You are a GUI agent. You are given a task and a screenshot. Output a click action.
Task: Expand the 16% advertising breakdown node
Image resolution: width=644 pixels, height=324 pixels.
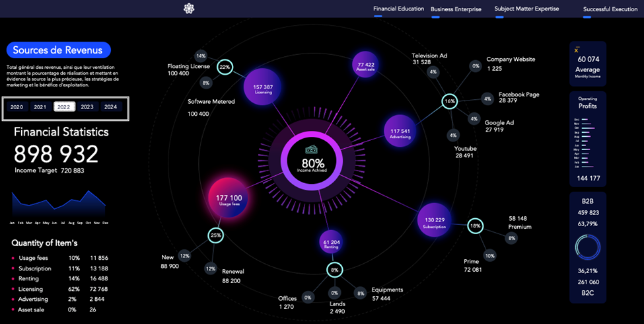pos(450,101)
